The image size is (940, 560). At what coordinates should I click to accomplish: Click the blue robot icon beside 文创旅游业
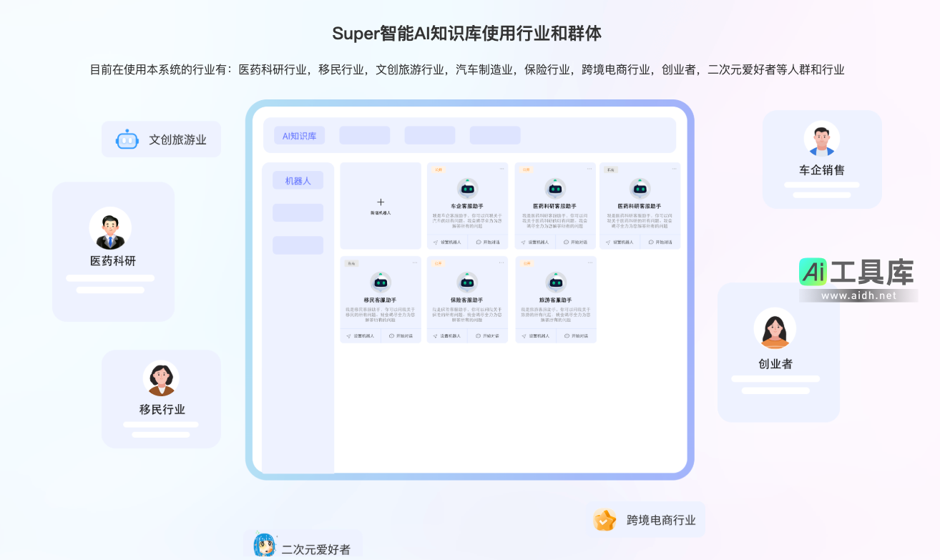[127, 139]
